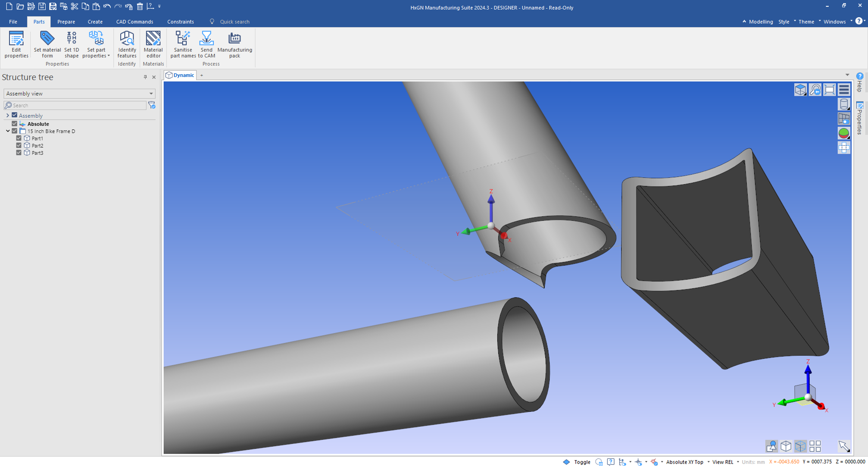Screen dimensions: 868x467
Task: Open the Help side panel
Action: pos(860,82)
